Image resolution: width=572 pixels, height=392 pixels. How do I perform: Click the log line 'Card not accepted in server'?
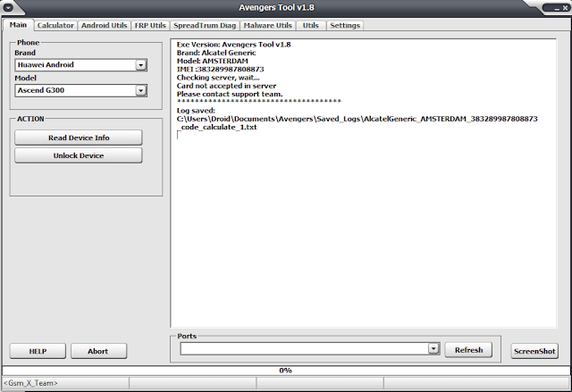(x=226, y=86)
